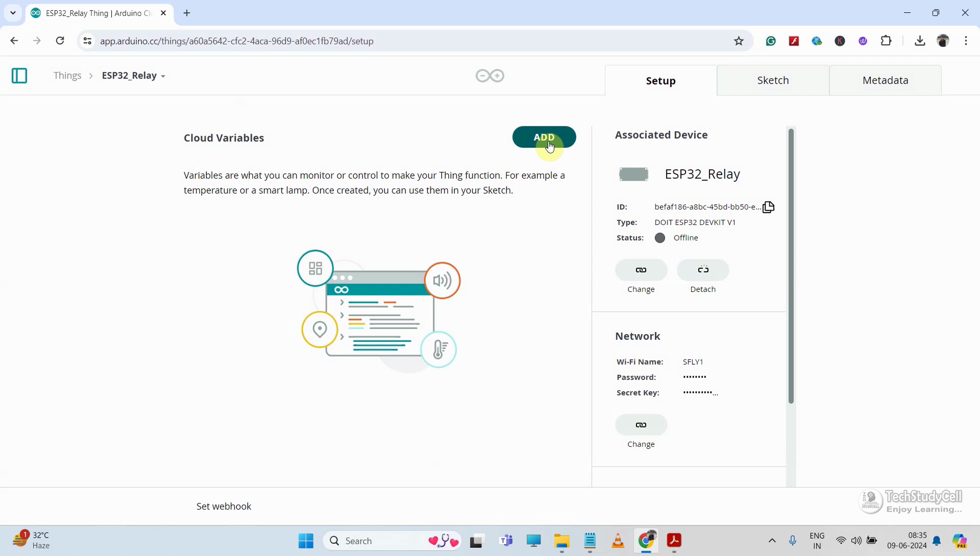This screenshot has height=556, width=980.
Task: Click the ESP32_Relay device board image
Action: click(x=633, y=174)
